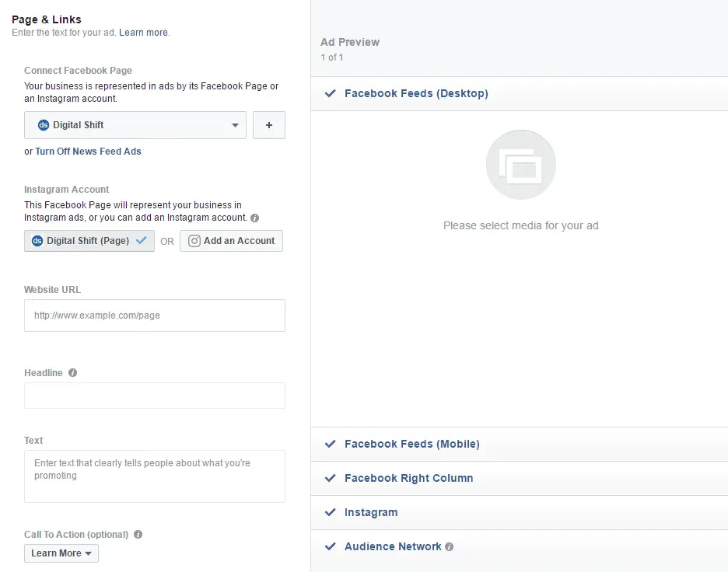This screenshot has width=728, height=572.
Task: Toggle the Instagram placement checkmark
Action: coord(330,512)
